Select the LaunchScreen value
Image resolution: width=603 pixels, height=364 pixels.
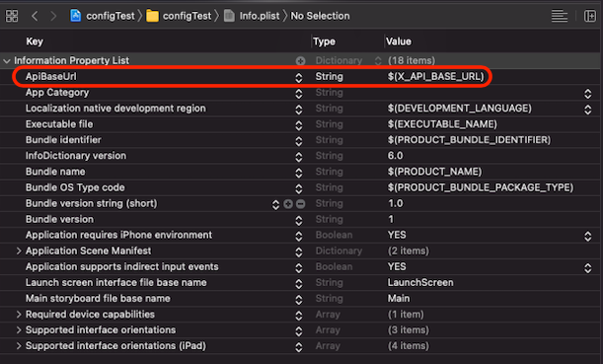tap(420, 282)
